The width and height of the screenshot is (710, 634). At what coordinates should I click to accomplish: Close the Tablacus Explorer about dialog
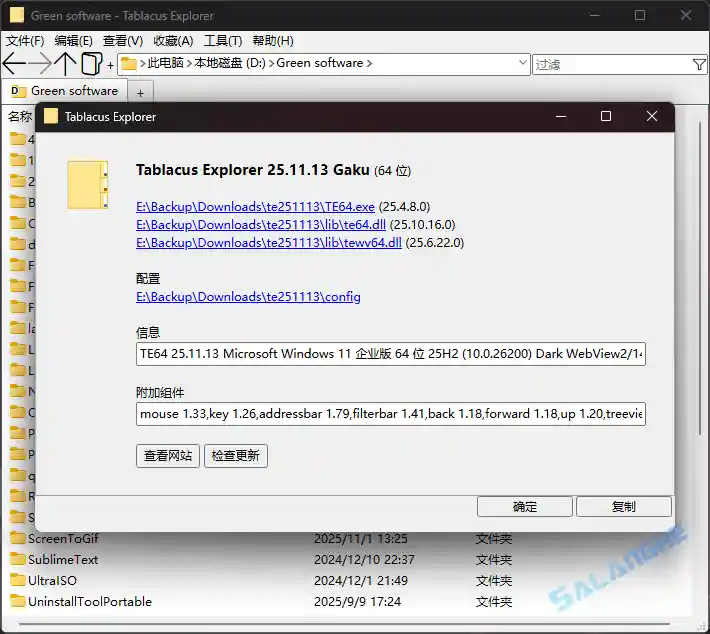[x=652, y=116]
